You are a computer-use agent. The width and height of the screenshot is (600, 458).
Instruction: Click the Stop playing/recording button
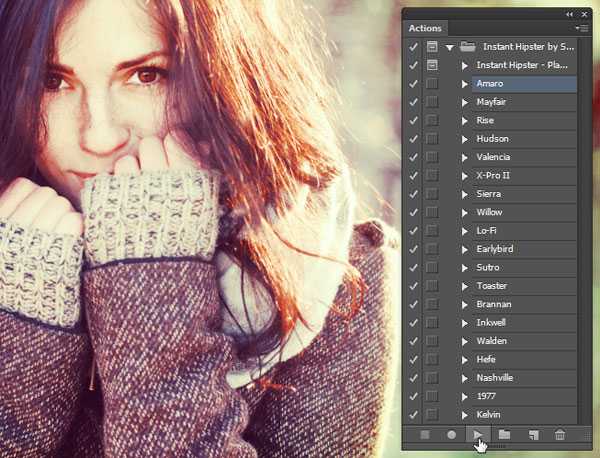coord(425,435)
